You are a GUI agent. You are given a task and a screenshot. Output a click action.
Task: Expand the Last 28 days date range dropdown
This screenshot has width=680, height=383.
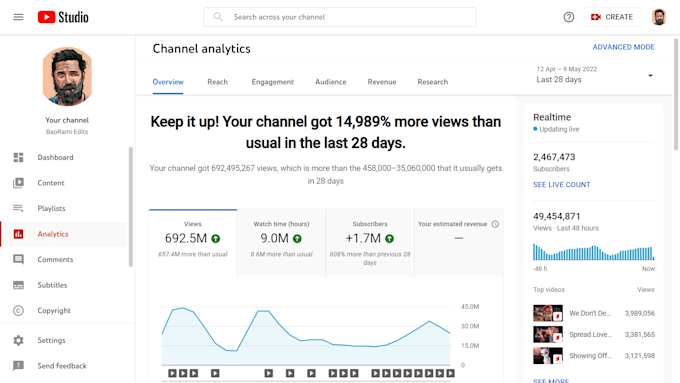coord(595,75)
